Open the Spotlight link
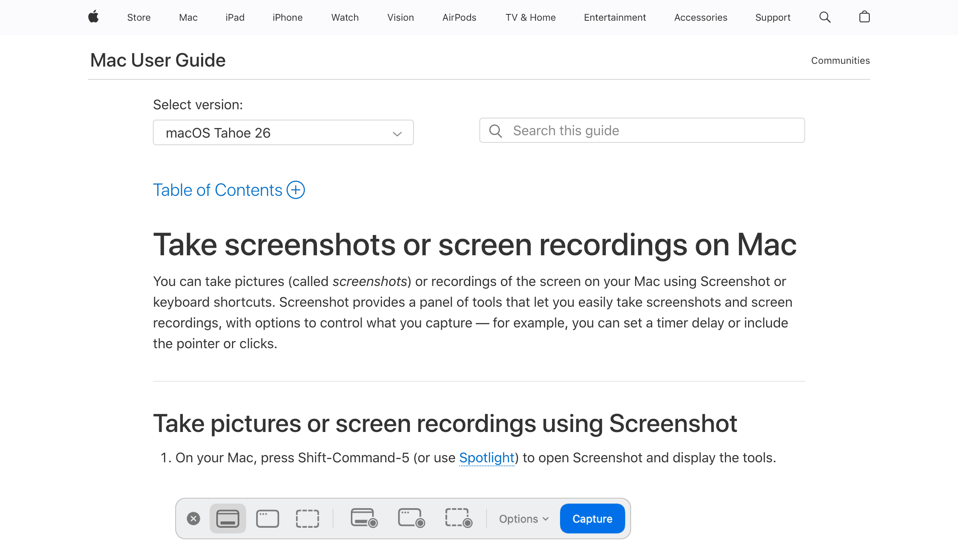 486,458
